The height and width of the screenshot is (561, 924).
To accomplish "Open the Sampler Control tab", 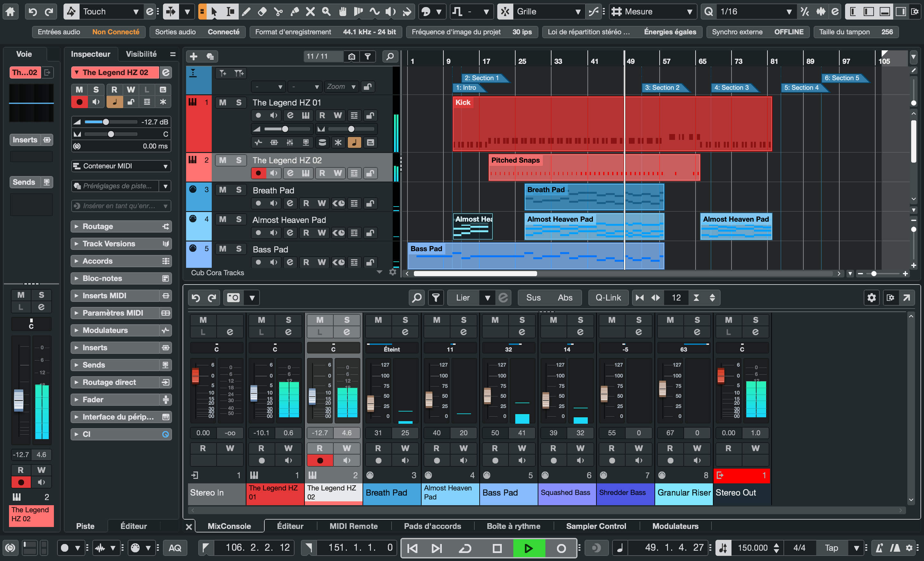I will pyautogui.click(x=596, y=526).
